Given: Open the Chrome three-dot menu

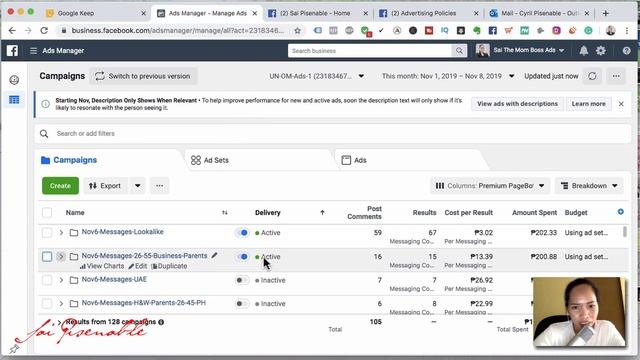Looking at the screenshot, I should [x=627, y=31].
